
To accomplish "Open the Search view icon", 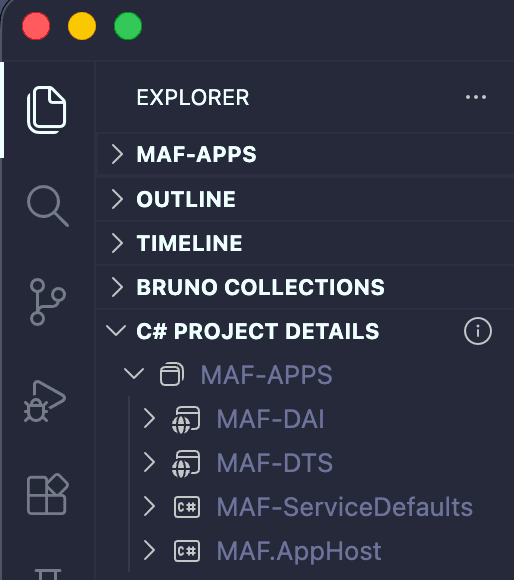I will point(48,206).
